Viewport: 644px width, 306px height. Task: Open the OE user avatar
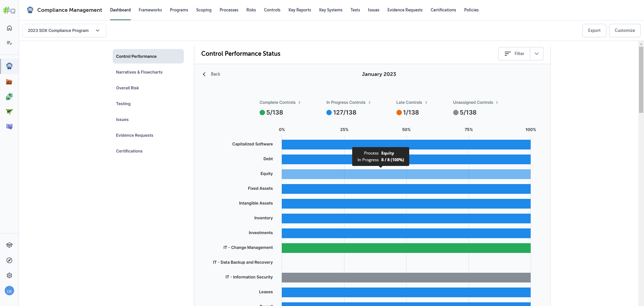click(x=9, y=291)
